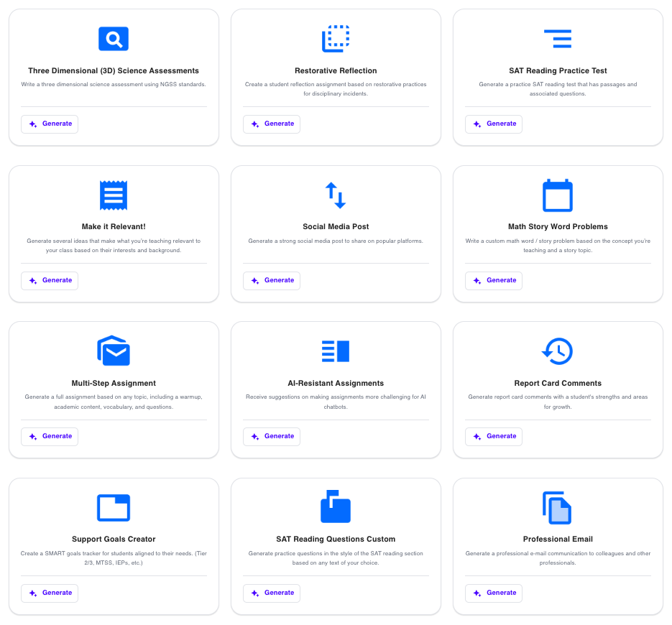
Task: Open the Support Goals Creator title
Action: point(114,539)
